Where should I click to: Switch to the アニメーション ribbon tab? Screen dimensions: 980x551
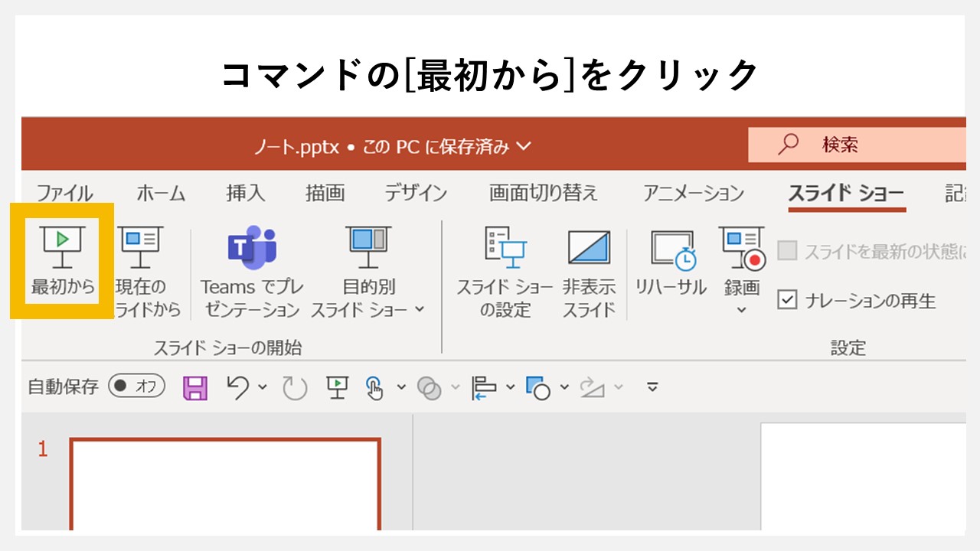tap(691, 194)
